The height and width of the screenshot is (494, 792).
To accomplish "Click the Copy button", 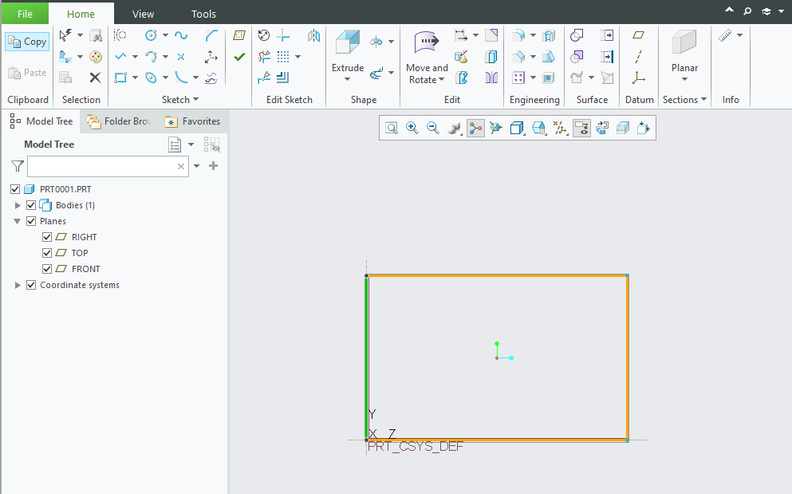I will 27,42.
